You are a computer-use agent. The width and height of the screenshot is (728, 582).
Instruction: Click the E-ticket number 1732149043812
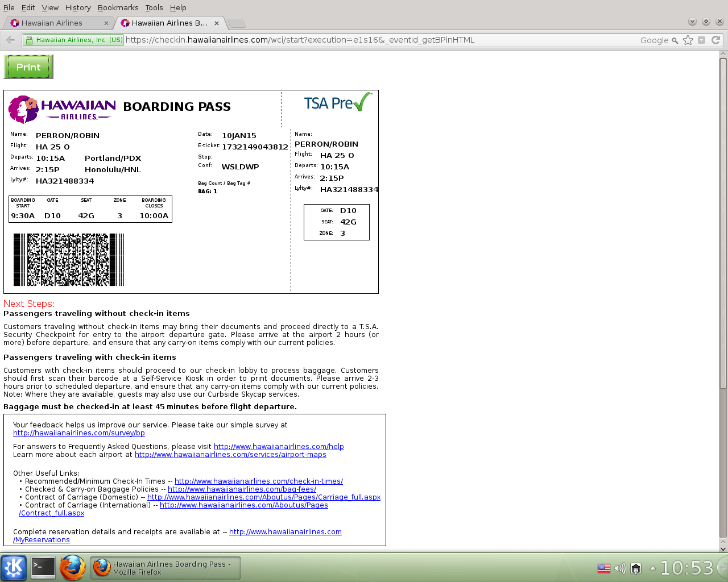[x=255, y=147]
